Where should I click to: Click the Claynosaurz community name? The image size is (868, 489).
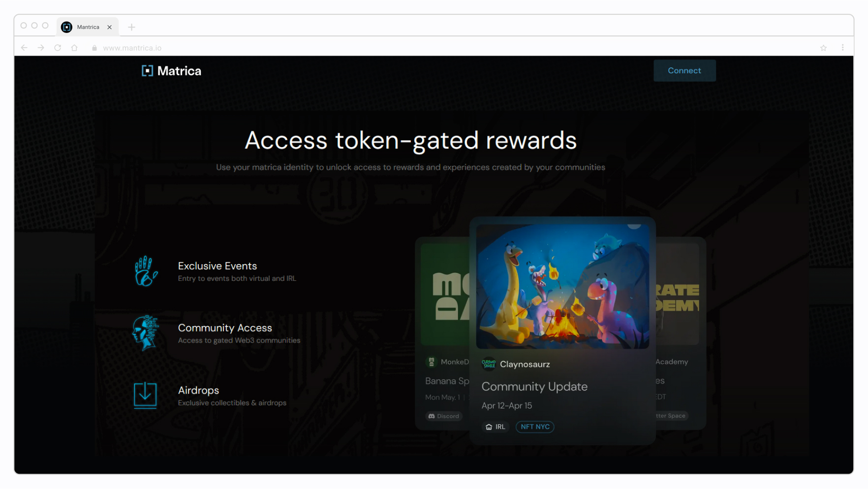tap(525, 365)
